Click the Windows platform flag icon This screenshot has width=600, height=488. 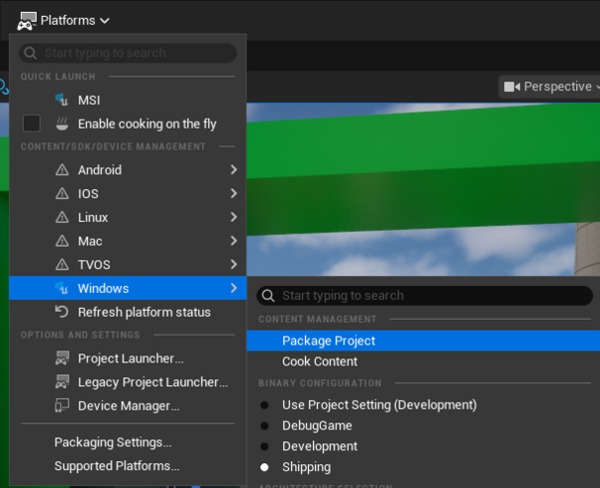[x=62, y=288]
